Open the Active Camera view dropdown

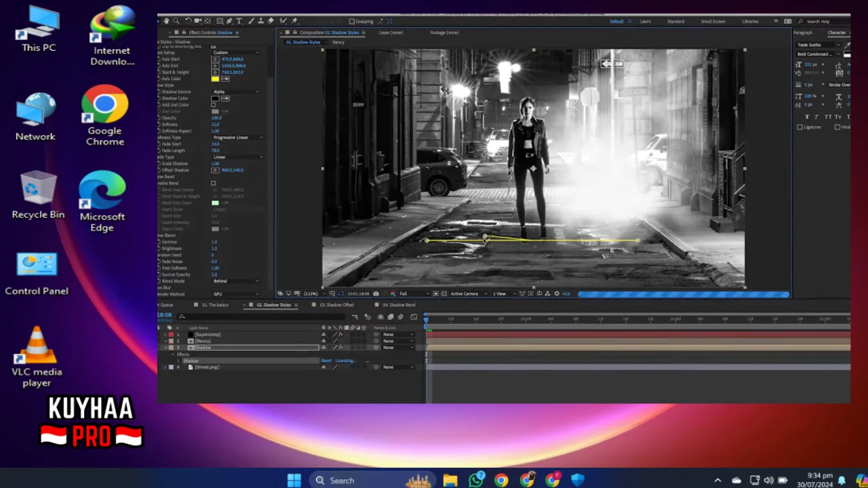pos(469,293)
